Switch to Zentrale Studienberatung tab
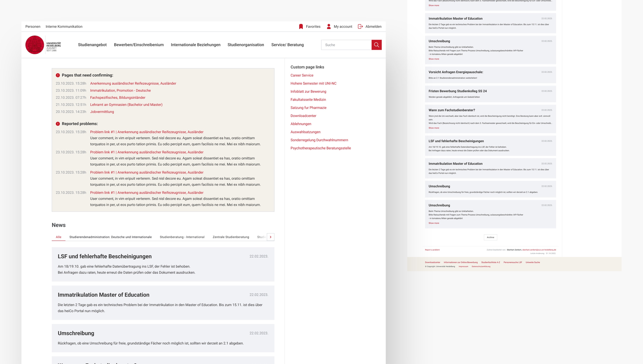643x364 pixels. [231, 237]
